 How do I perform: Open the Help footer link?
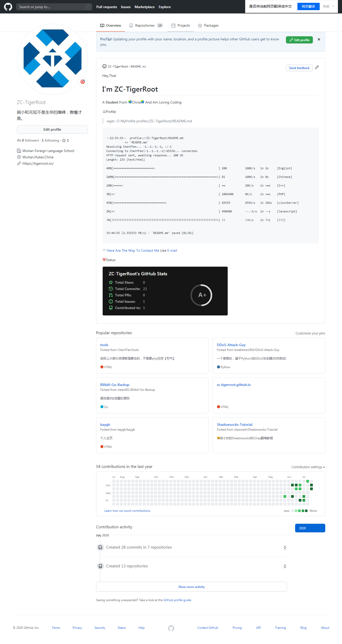[x=141, y=628]
